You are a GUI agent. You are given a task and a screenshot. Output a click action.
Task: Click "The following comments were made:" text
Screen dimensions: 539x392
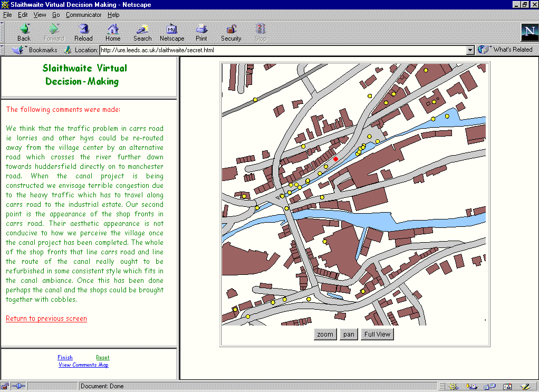[63, 110]
